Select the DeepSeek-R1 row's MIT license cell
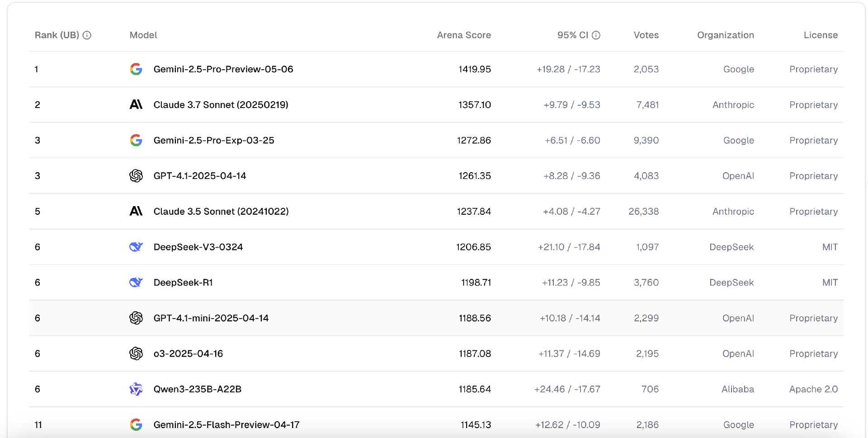The width and height of the screenshot is (868, 438). click(x=830, y=283)
